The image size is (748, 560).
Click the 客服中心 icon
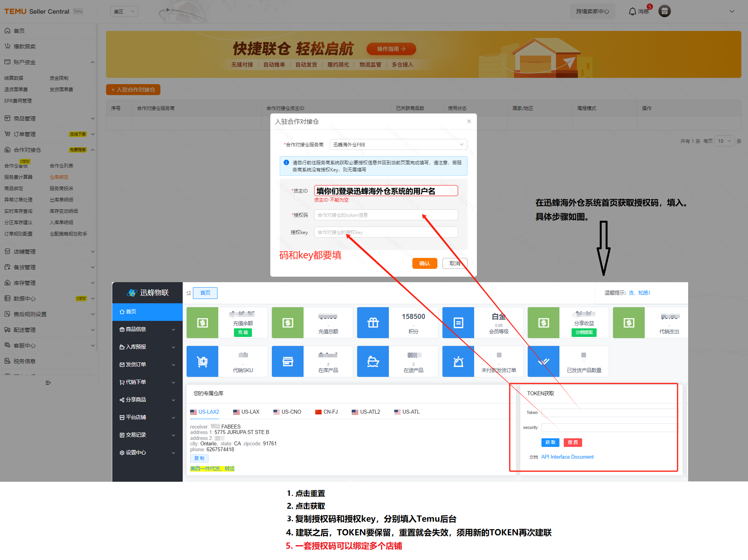click(7, 345)
